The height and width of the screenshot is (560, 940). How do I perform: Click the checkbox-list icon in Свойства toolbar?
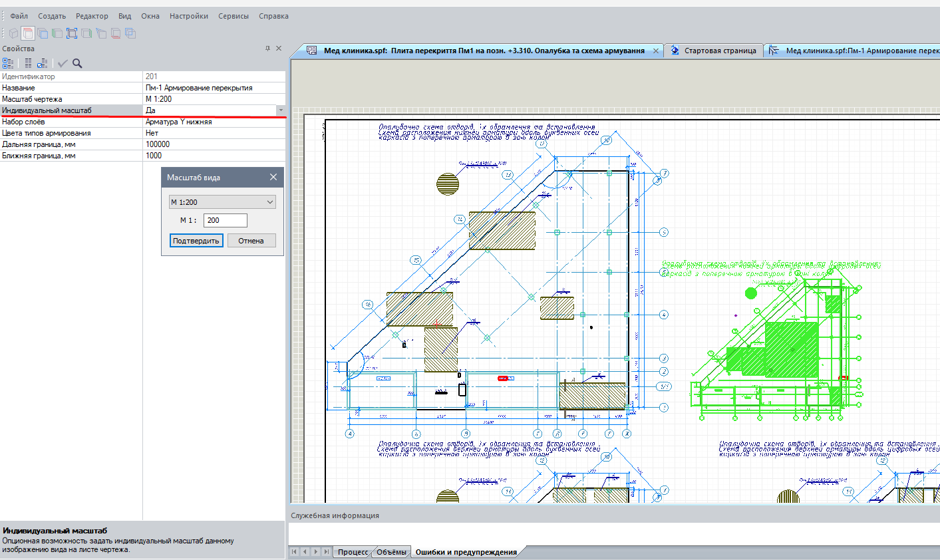pos(43,63)
